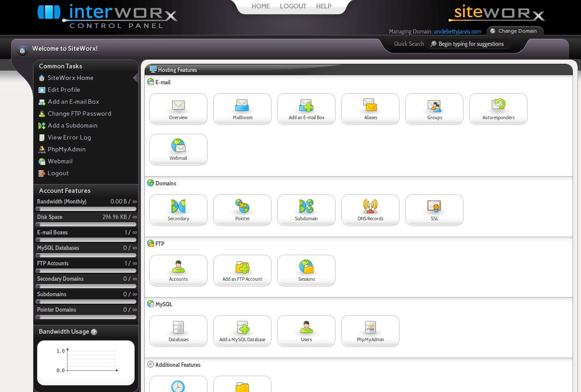The image size is (581, 392).
Task: Click the HOME menu item
Action: coord(261,6)
